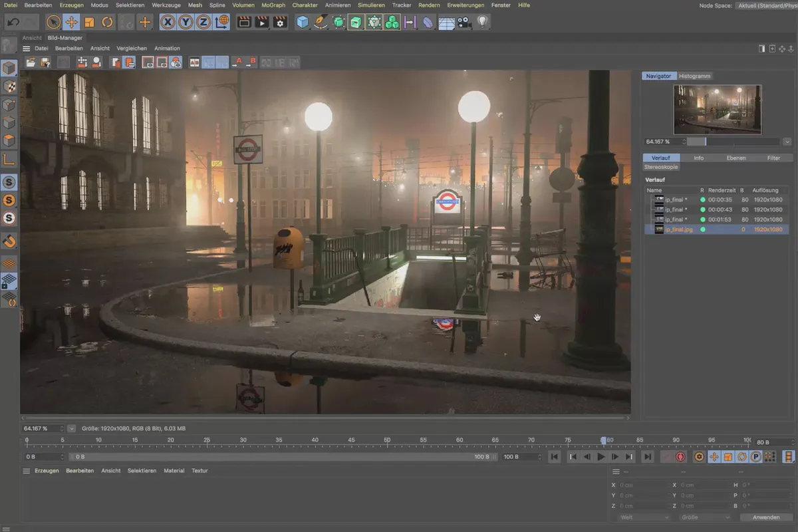Image resolution: width=798 pixels, height=532 pixels.
Task: Activate the Scale tool in top toolbar
Action: [x=89, y=22]
